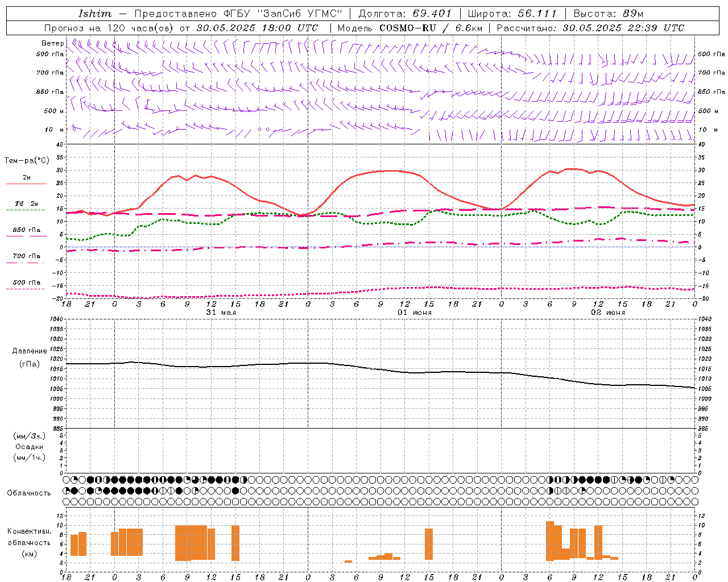Click the 1040 pressure tick on the left axis

(56, 319)
